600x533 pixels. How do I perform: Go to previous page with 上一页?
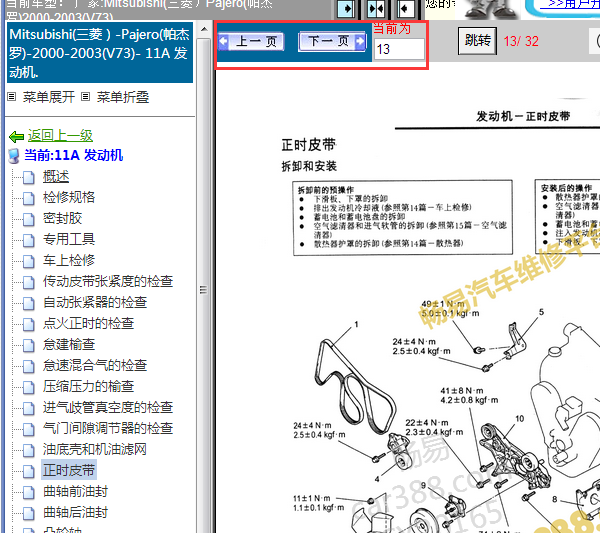click(251, 41)
